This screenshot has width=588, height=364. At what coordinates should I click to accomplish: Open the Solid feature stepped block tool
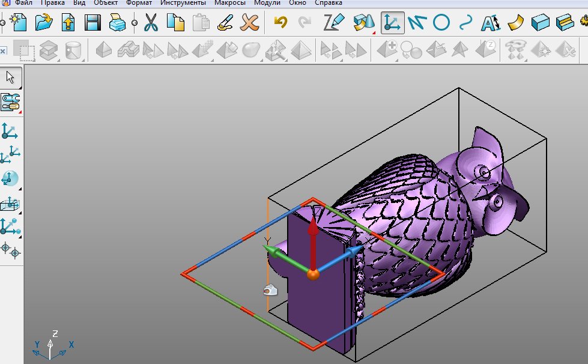click(565, 22)
